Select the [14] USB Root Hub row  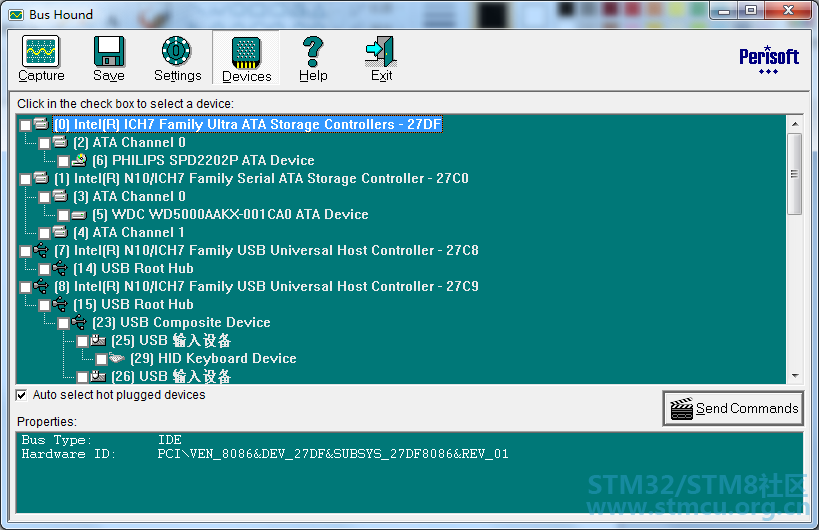133,268
